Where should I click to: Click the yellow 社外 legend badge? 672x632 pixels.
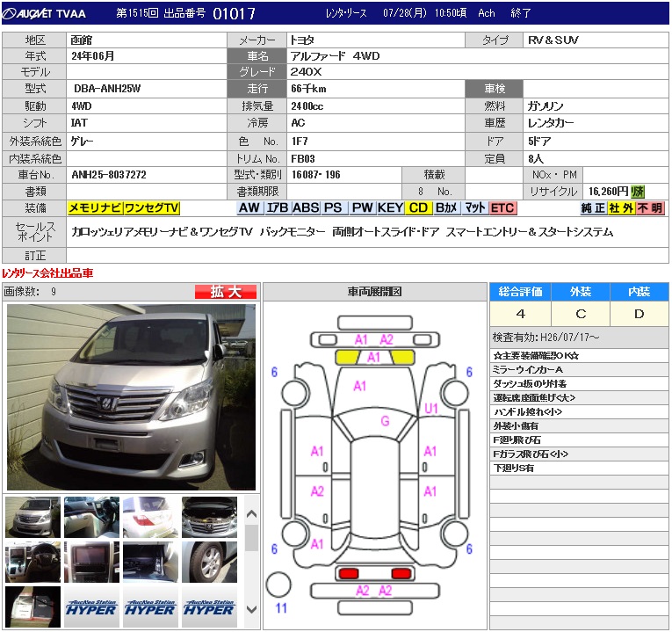(x=621, y=208)
